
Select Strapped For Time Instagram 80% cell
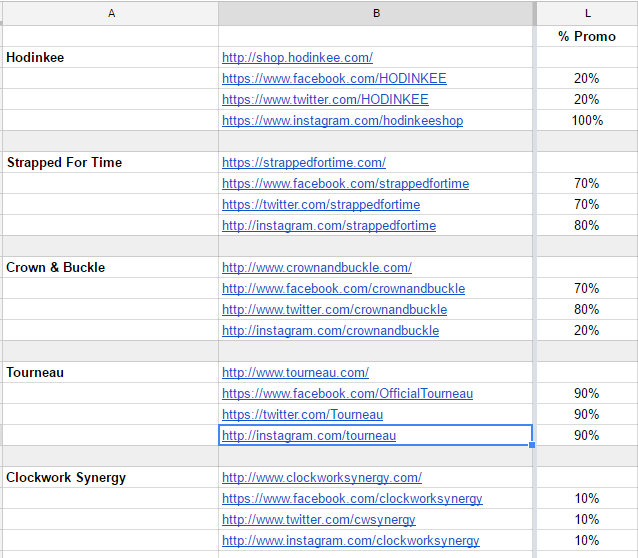coord(587,225)
